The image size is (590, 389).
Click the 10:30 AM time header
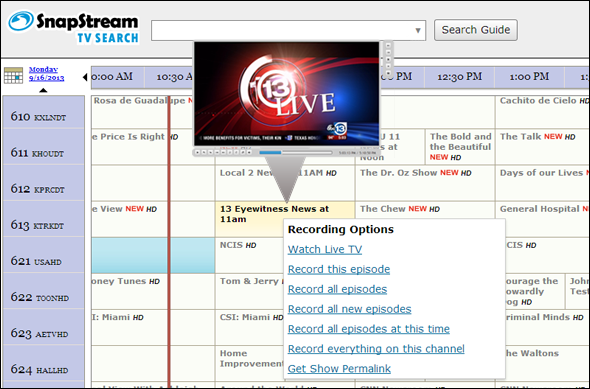(169, 77)
